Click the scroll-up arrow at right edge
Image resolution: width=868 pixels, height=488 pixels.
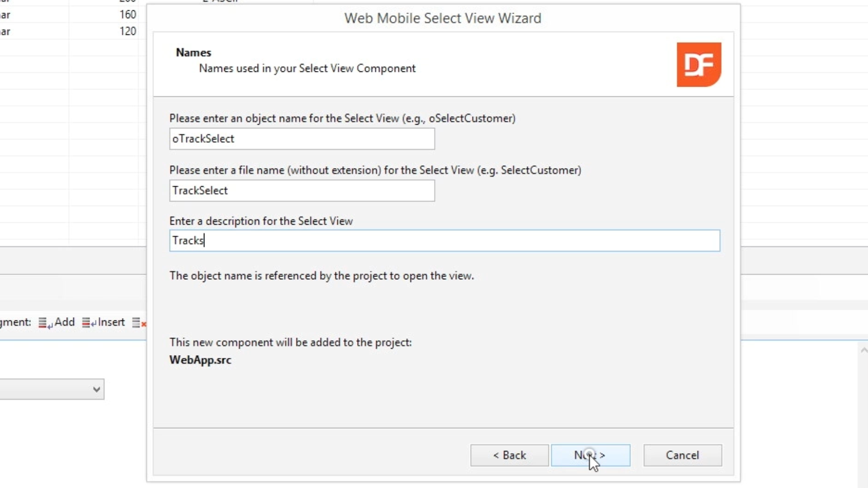click(863, 350)
